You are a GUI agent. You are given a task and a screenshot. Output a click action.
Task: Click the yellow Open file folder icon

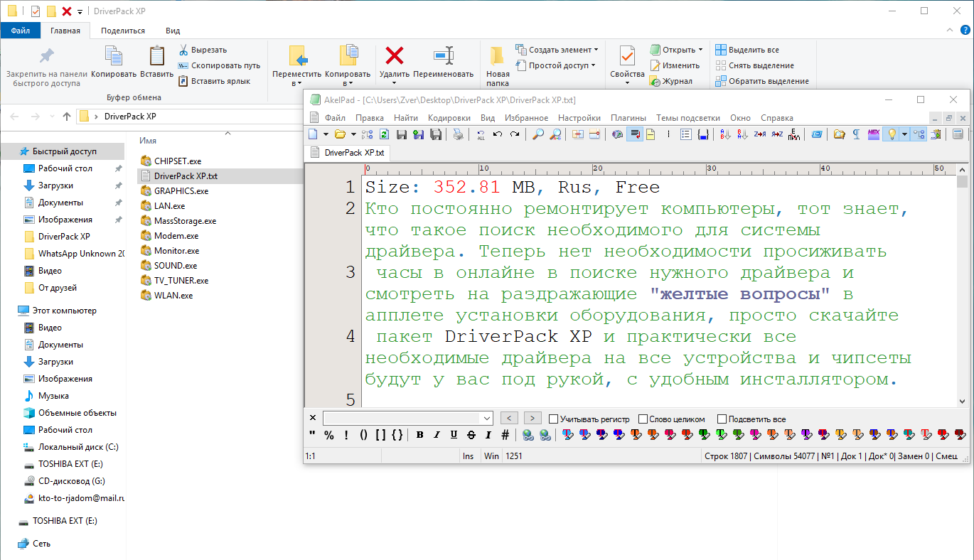341,134
